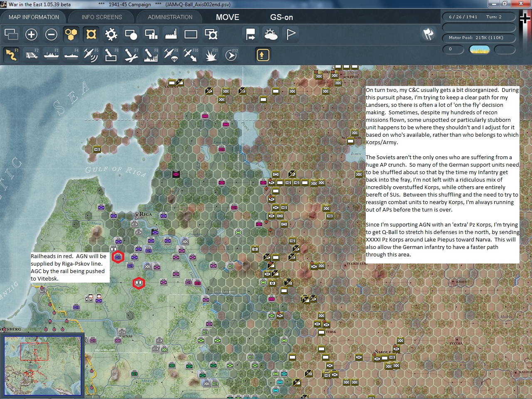Click the outlined pennant flag icon
This screenshot has width=532, height=399.
tap(291, 34)
